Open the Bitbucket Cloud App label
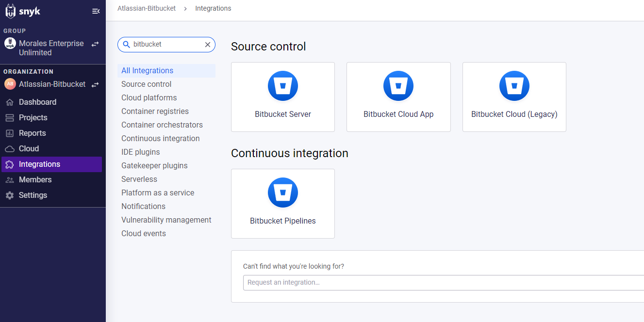644x322 pixels. 398,114
